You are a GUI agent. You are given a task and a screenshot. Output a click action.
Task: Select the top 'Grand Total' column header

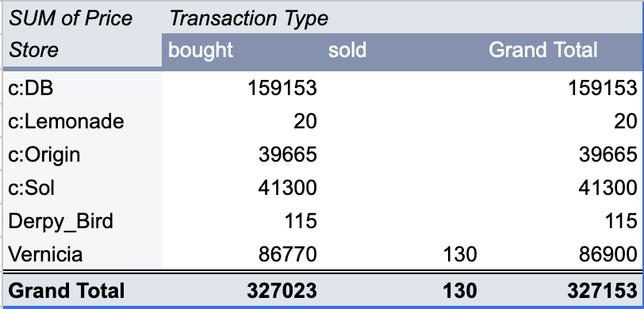542,50
